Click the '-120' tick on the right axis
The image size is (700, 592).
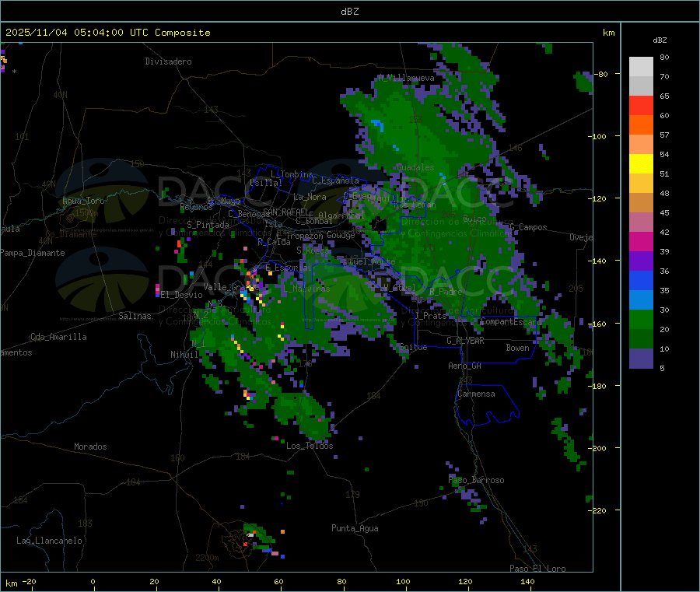click(597, 198)
